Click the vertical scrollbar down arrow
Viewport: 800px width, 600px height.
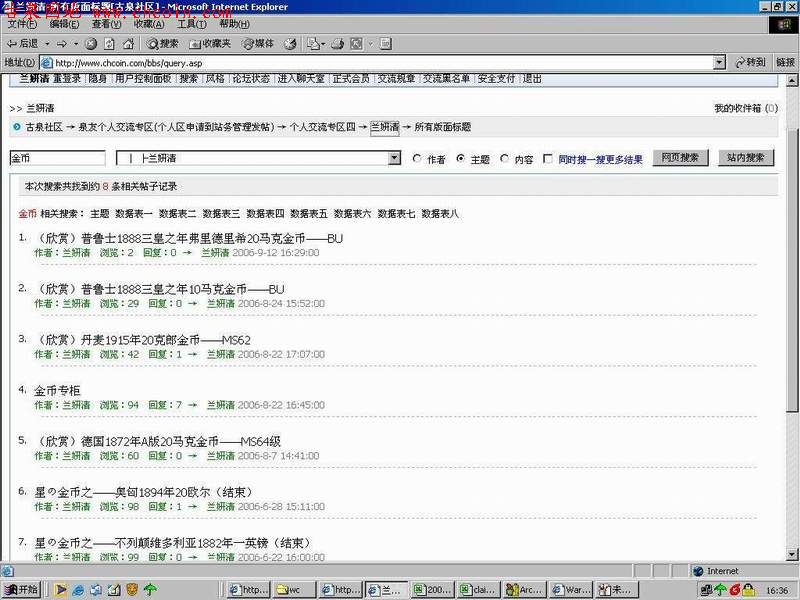[792, 554]
